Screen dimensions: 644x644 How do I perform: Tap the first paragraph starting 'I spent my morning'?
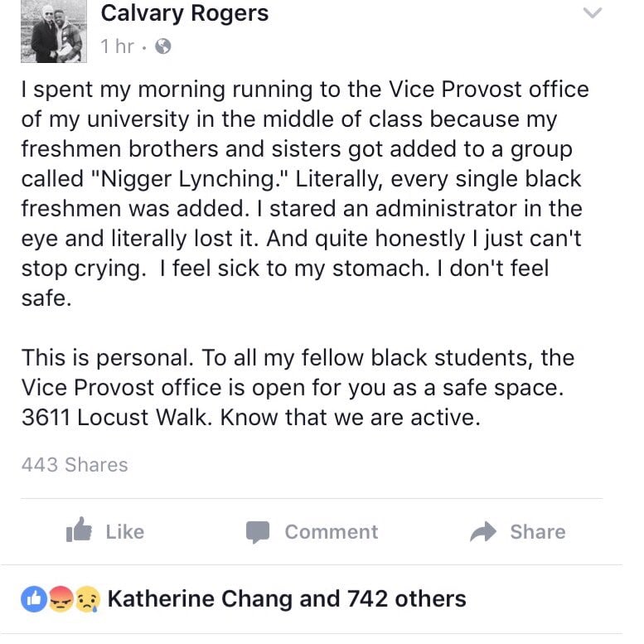(x=305, y=193)
